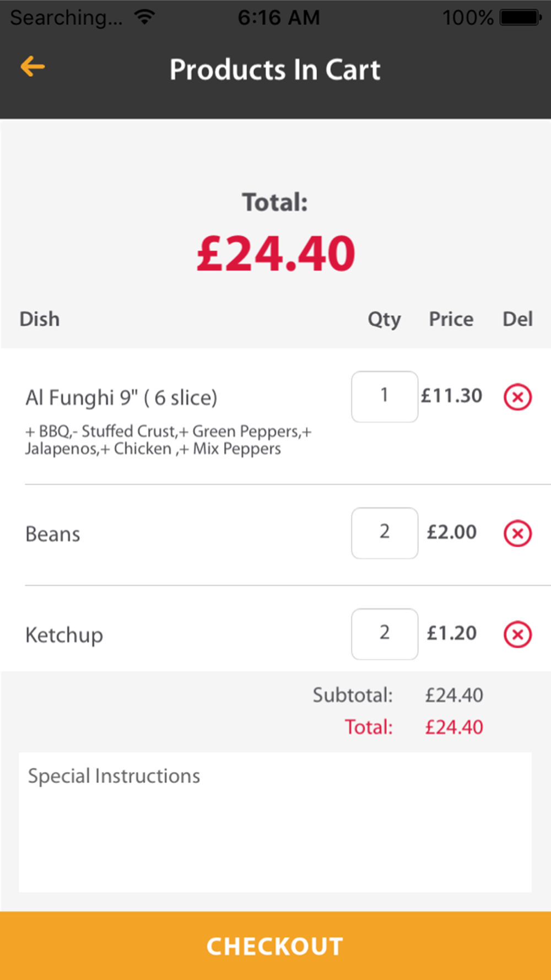Delete Al Funghi pizza from cart
Viewport: 551px width, 980px height.
click(x=517, y=397)
